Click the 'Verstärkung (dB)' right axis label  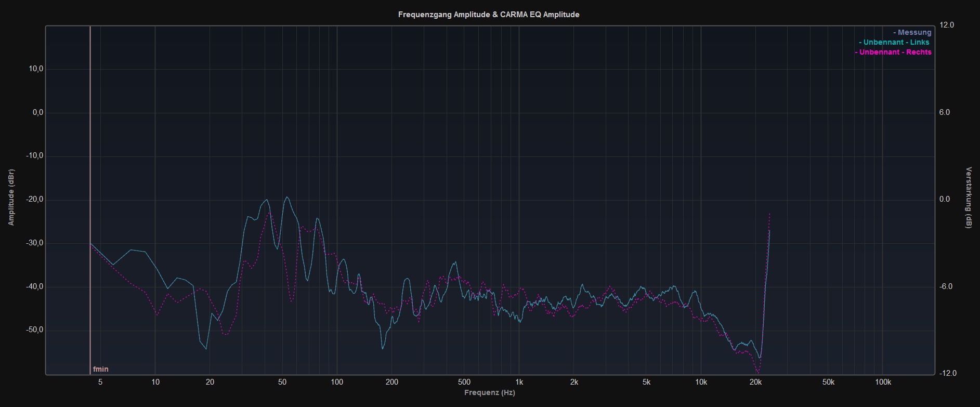pos(969,198)
